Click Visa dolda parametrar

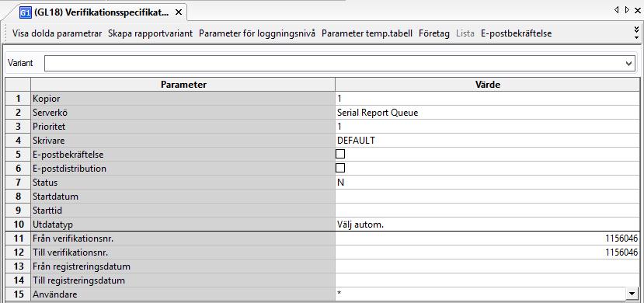(57, 33)
